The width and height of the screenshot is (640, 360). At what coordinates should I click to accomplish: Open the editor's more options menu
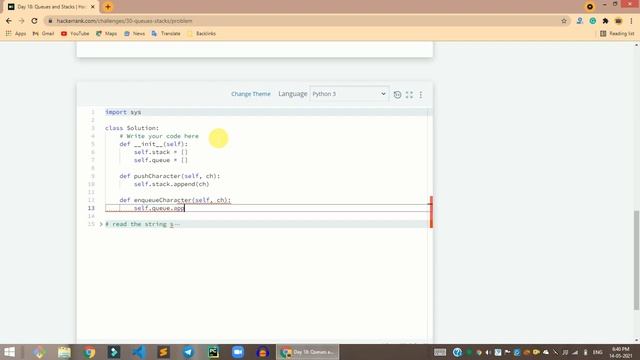pos(421,95)
